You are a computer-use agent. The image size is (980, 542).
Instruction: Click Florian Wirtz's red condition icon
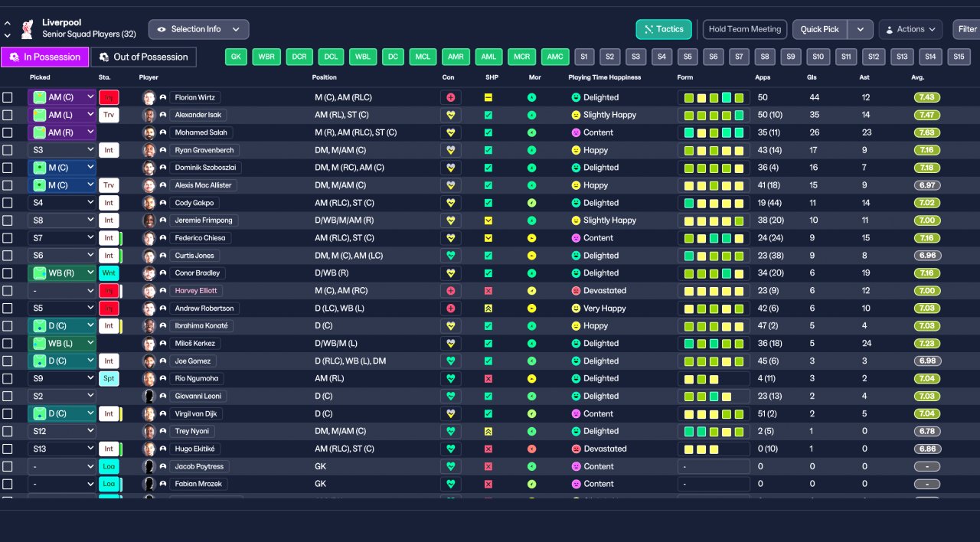click(451, 98)
